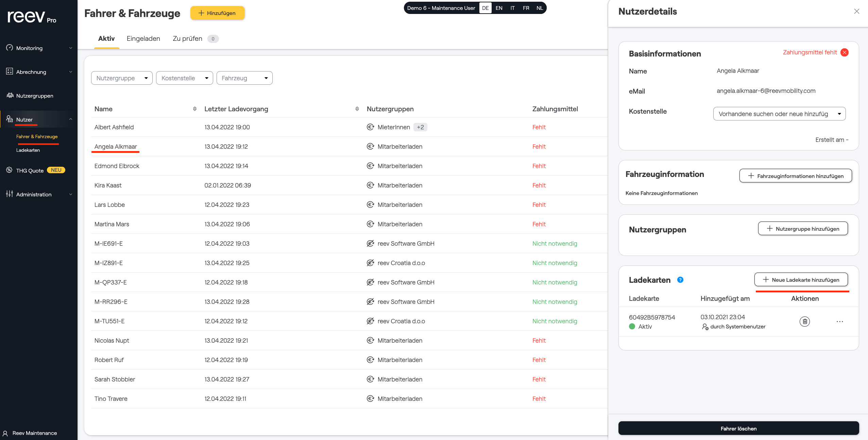Open the Fahrzeug filter dropdown
Image resolution: width=868 pixels, height=440 pixels.
[x=244, y=78]
